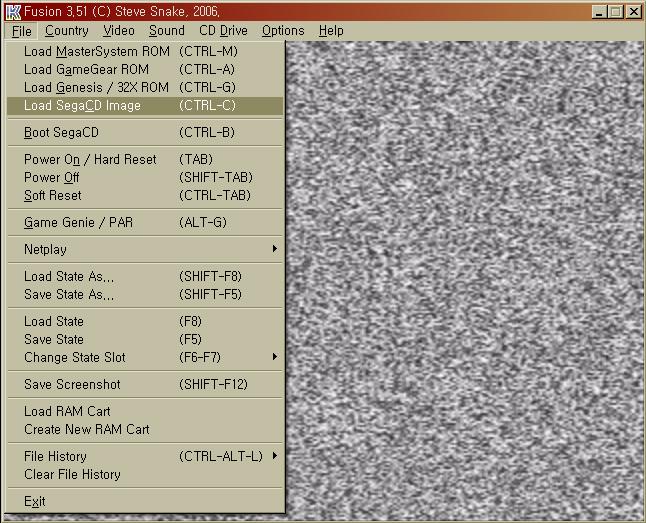The image size is (646, 523).
Task: Choose Create New RAM Cart
Action: point(145,429)
